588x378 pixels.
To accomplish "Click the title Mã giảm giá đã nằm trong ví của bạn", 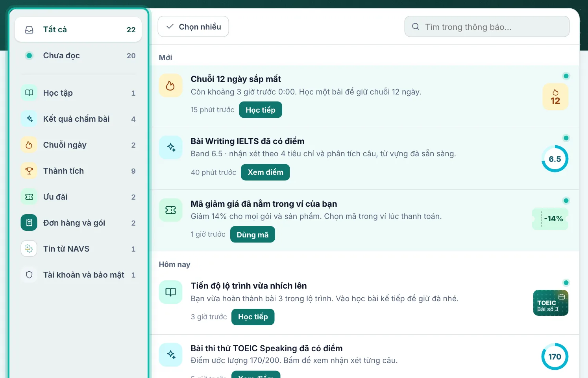I will point(264,204).
